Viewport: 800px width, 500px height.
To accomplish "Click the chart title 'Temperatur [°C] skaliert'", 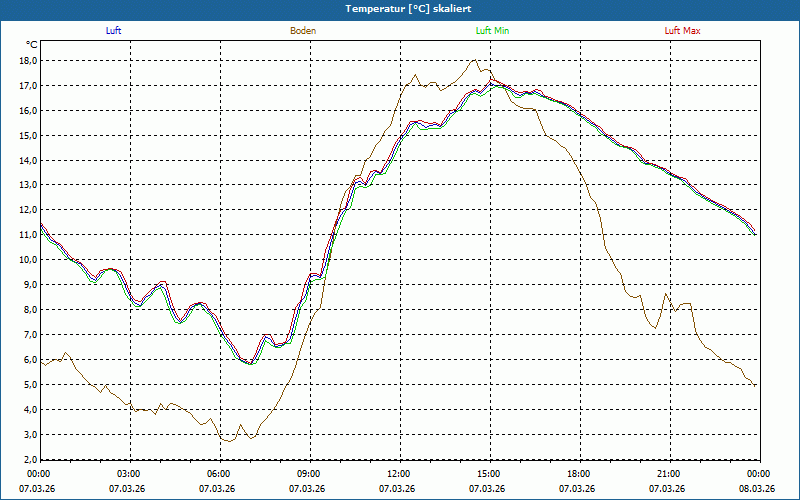I will 400,8.
